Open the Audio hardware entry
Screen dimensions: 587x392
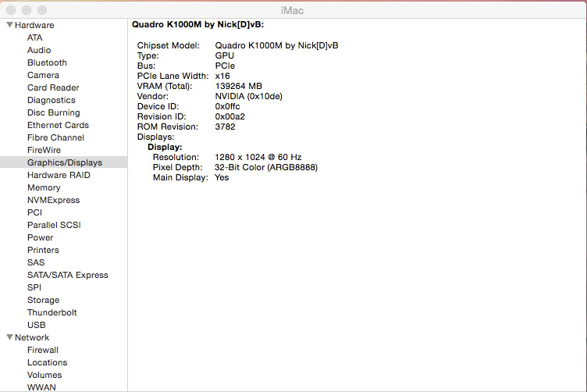(39, 50)
